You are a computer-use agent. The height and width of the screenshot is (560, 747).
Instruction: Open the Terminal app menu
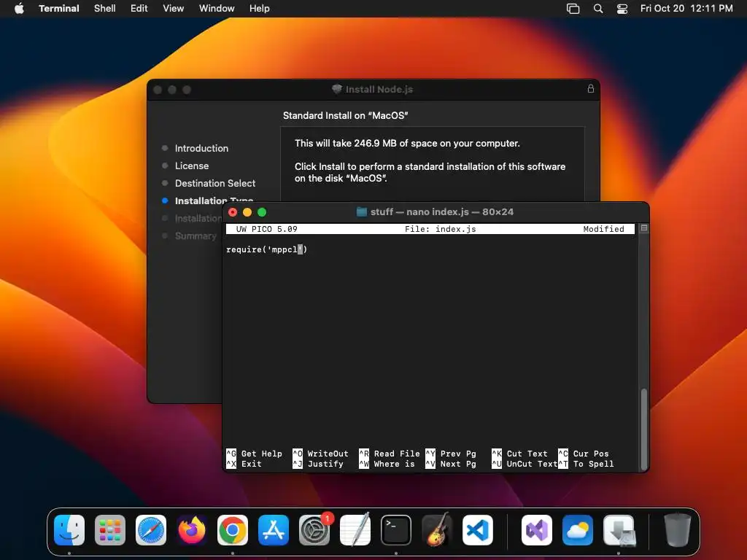pos(59,8)
